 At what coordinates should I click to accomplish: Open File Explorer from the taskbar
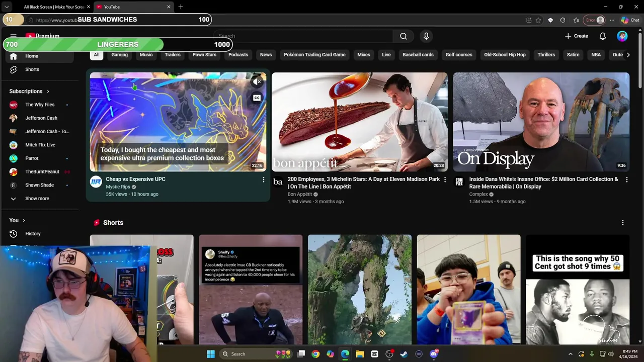(x=360, y=354)
